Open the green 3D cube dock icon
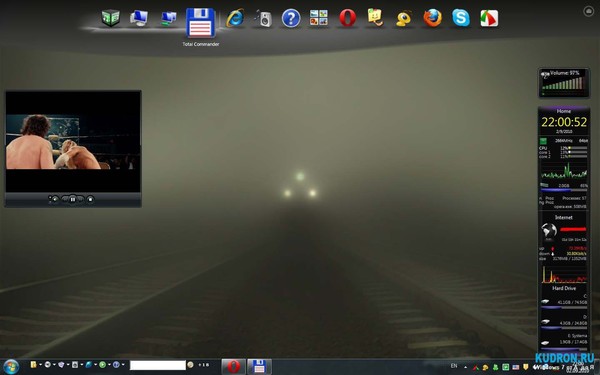 [x=111, y=18]
